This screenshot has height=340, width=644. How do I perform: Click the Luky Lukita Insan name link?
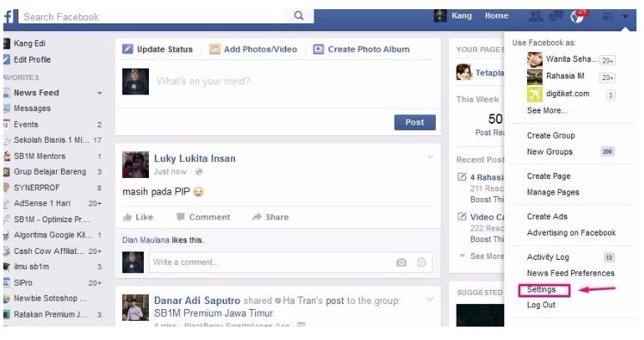point(195,159)
